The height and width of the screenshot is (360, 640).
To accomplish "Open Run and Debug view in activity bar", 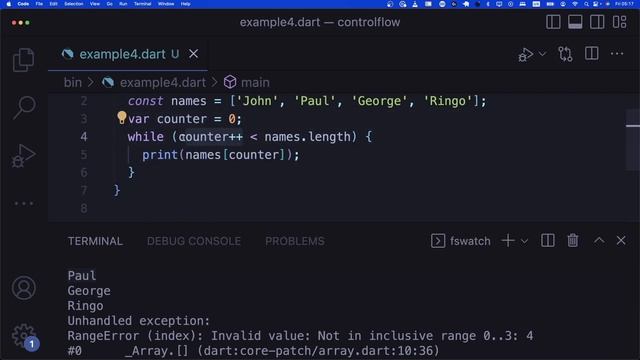I will pyautogui.click(x=24, y=156).
